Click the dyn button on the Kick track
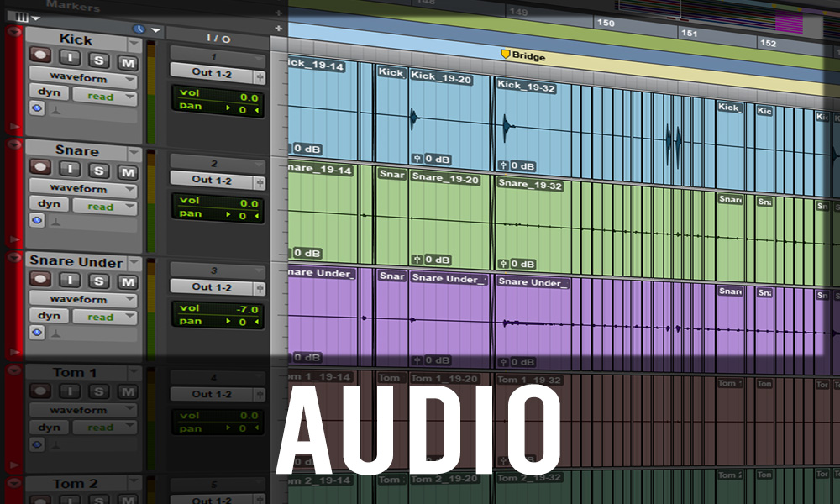This screenshot has height=504, width=840. point(49,96)
